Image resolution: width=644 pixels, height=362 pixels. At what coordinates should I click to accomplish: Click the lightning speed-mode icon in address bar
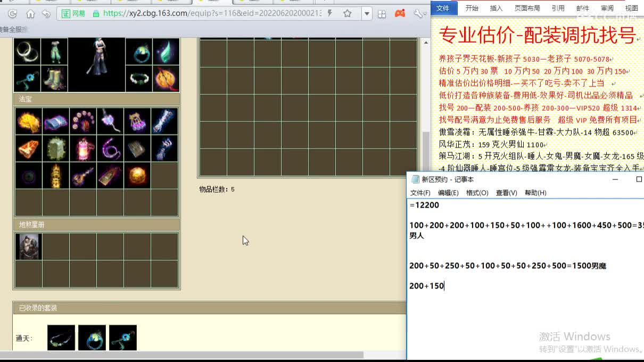click(x=330, y=13)
